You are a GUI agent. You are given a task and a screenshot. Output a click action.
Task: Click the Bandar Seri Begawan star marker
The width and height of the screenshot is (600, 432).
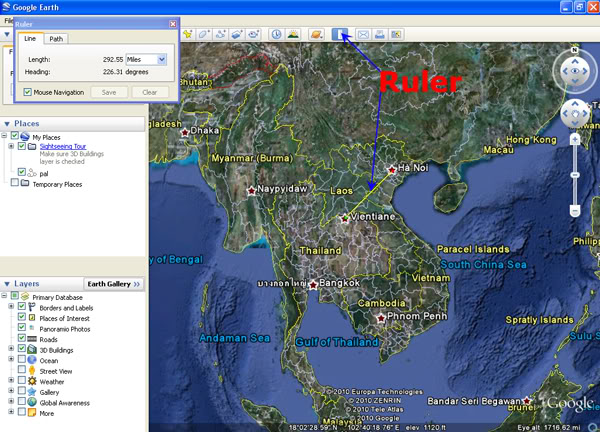pos(527,401)
